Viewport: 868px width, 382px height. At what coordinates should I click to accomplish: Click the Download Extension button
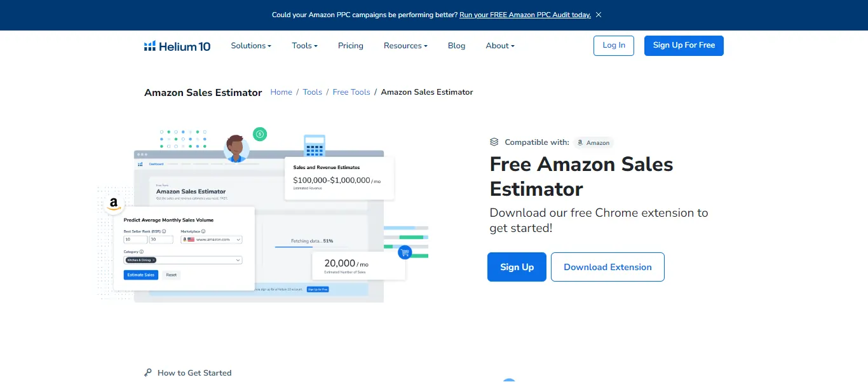(x=607, y=267)
